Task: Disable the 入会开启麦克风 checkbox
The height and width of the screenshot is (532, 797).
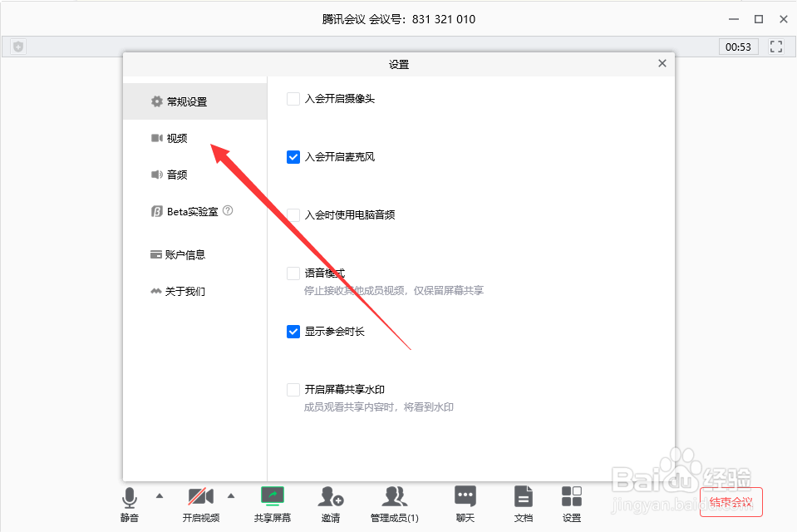Action: [293, 156]
